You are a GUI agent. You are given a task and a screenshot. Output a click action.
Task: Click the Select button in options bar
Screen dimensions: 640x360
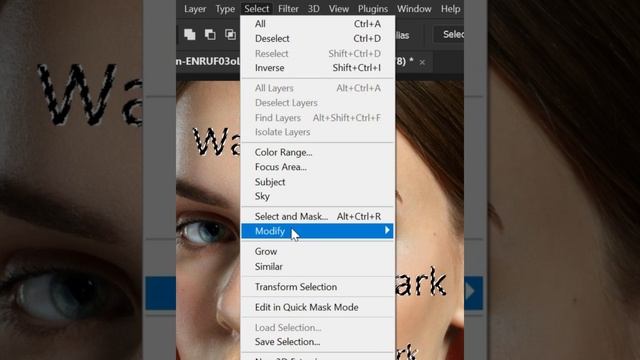pyautogui.click(x=448, y=35)
